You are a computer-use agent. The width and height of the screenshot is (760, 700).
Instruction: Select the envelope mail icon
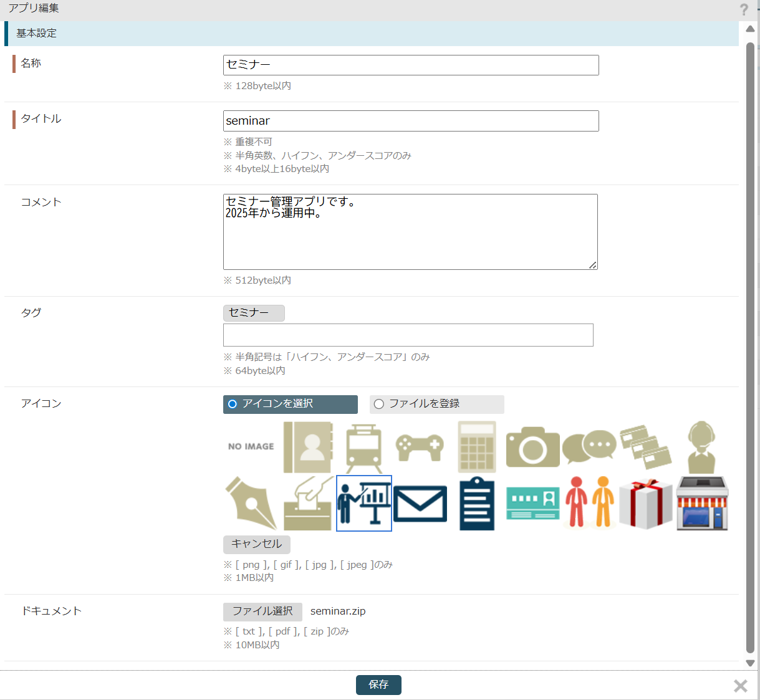coord(420,504)
